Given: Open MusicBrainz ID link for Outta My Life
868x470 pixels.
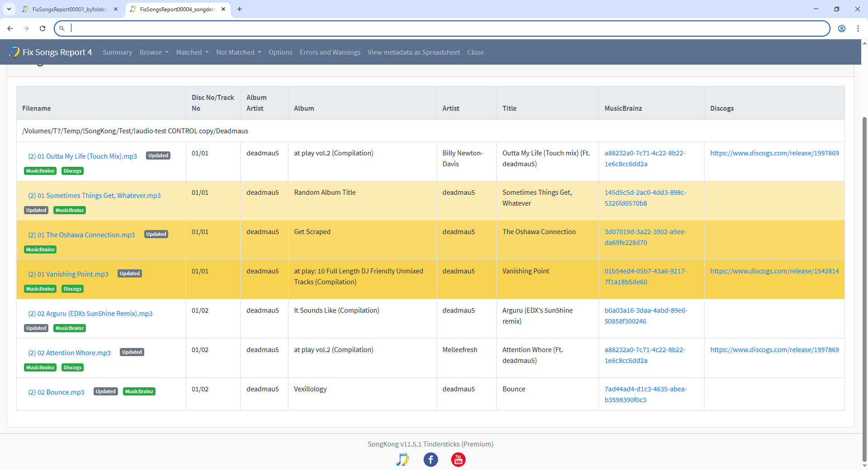Looking at the screenshot, I should pos(645,159).
